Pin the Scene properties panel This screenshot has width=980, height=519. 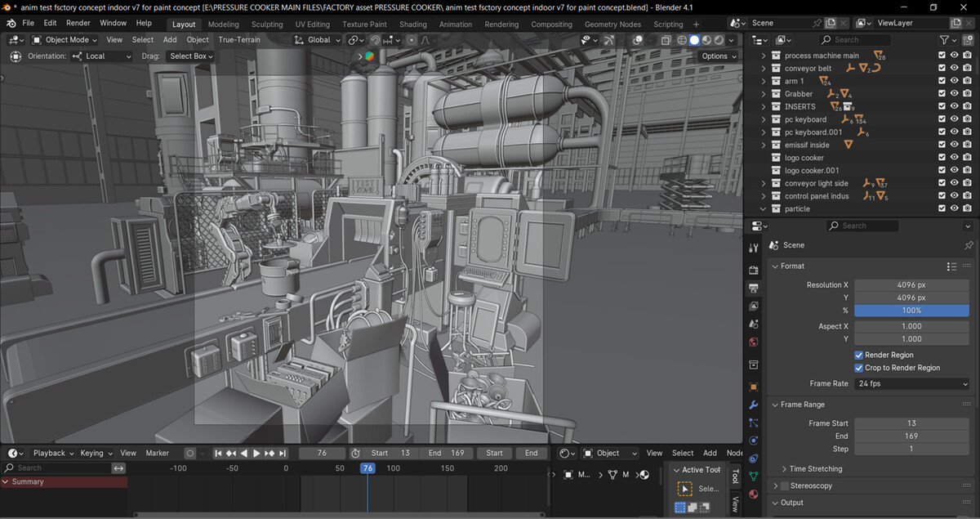coord(969,245)
